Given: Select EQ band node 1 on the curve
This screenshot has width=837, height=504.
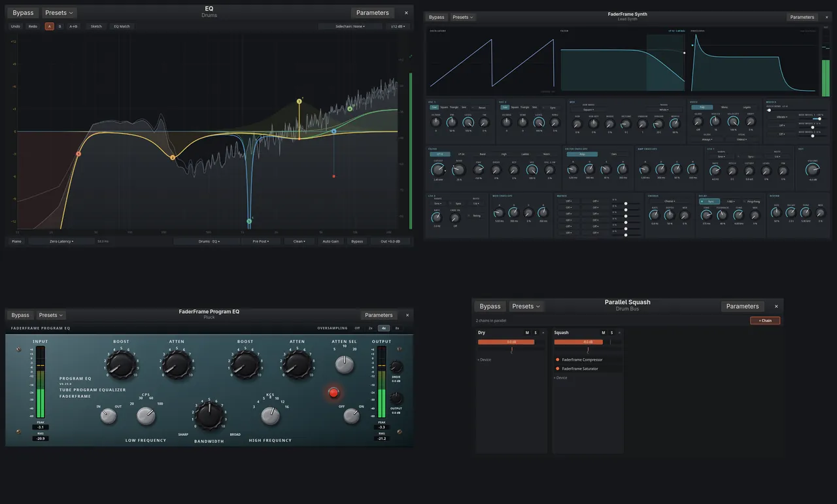Looking at the screenshot, I should (x=78, y=154).
